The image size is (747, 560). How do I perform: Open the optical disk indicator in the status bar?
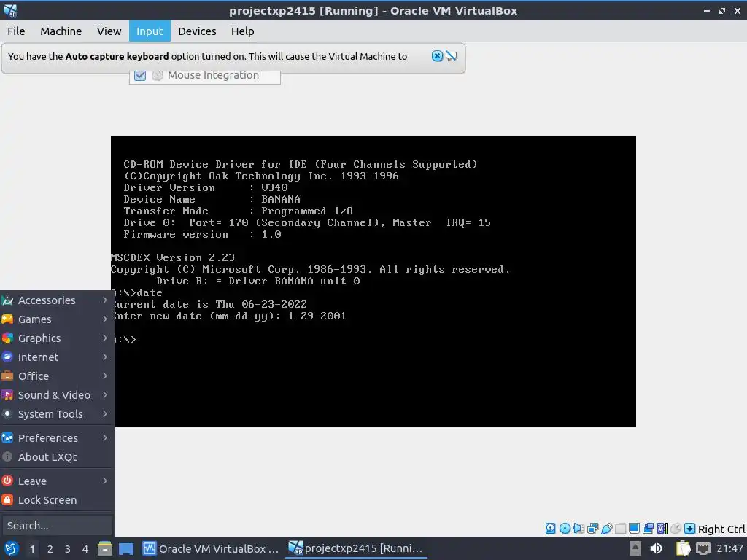point(565,528)
